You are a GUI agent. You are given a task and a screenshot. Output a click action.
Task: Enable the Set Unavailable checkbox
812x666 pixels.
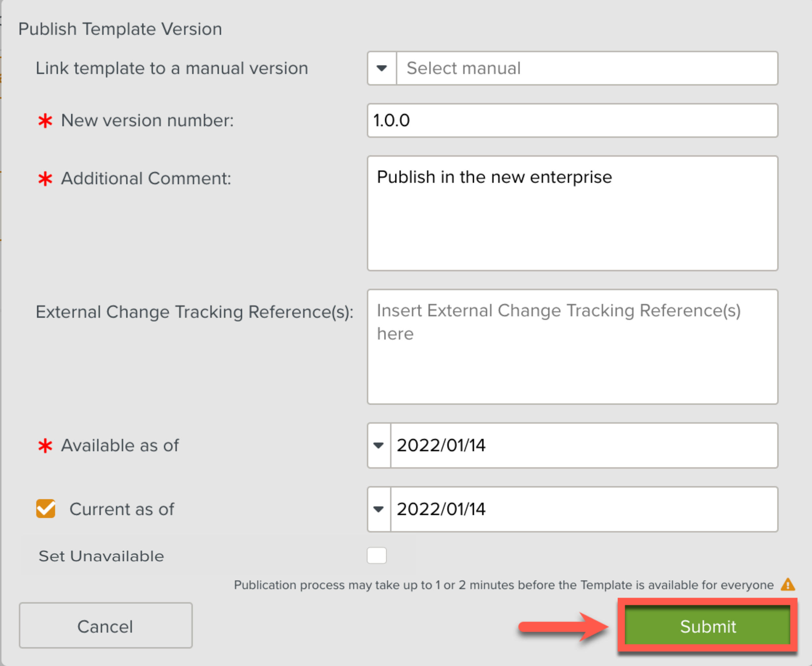tap(376, 555)
